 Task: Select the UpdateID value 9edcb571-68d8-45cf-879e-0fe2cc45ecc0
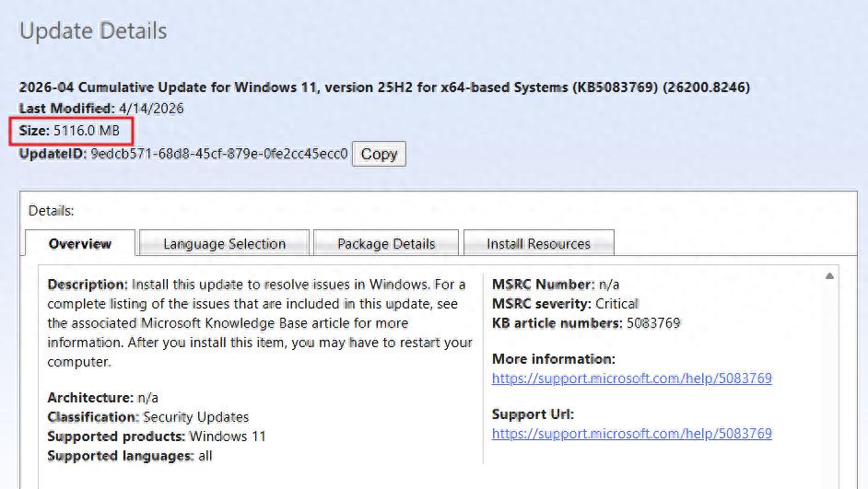tap(219, 153)
